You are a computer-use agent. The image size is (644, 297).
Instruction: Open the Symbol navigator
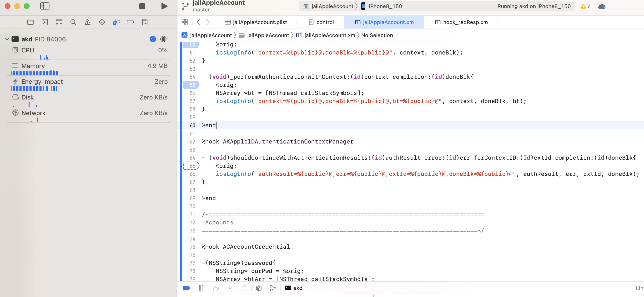point(59,22)
